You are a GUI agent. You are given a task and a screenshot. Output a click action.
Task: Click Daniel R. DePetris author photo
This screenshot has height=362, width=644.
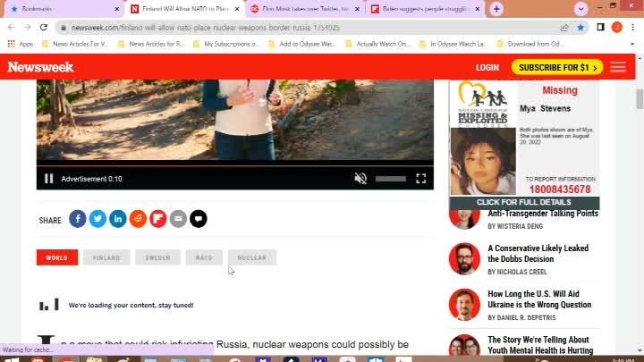(464, 305)
